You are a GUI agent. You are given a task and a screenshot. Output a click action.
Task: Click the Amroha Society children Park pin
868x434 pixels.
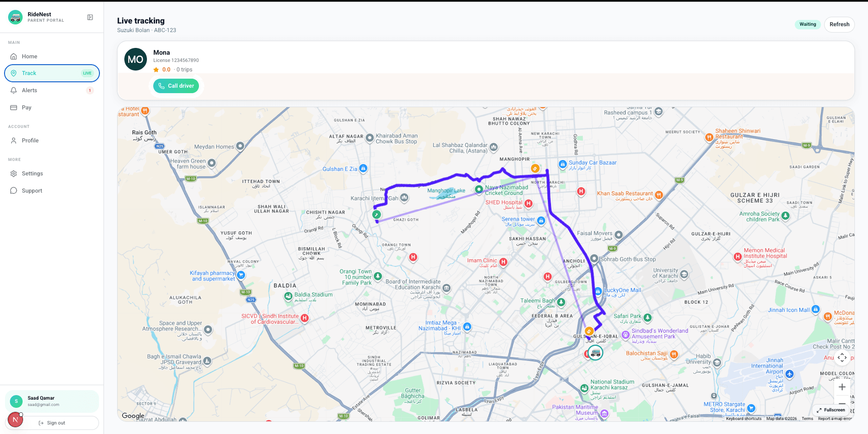coord(785,216)
